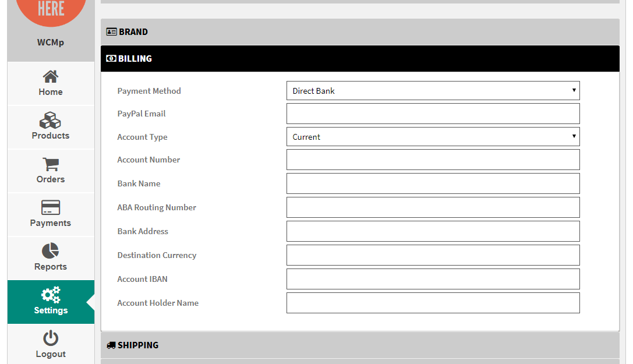Expand the Brand section header
This screenshot has width=633, height=364.
359,32
